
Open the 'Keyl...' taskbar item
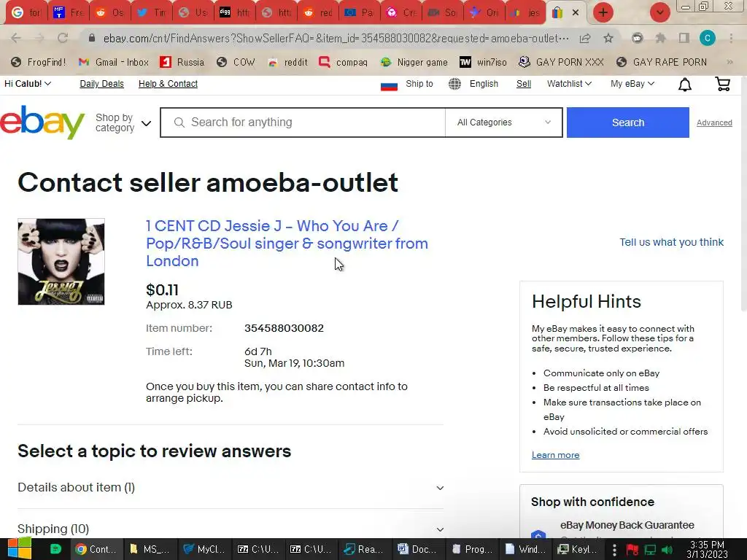(x=578, y=549)
